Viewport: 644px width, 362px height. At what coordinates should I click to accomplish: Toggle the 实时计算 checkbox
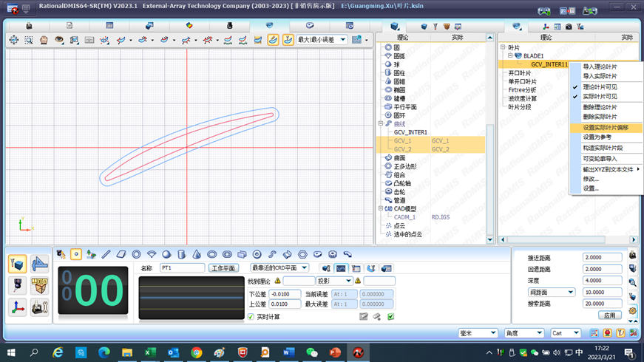(251, 317)
